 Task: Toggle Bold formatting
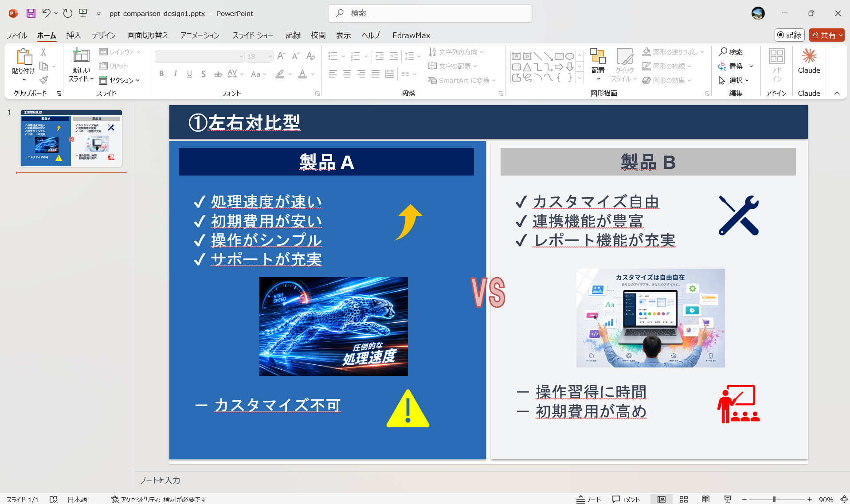[x=161, y=74]
